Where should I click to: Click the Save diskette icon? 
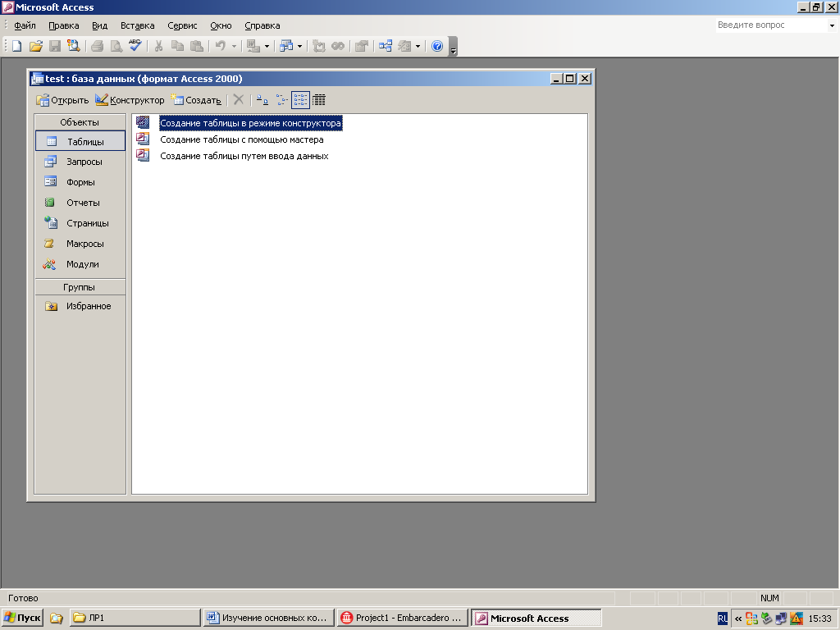coord(55,46)
